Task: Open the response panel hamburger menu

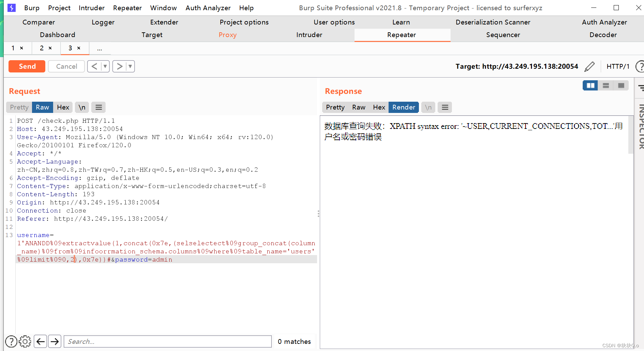Action: point(444,107)
